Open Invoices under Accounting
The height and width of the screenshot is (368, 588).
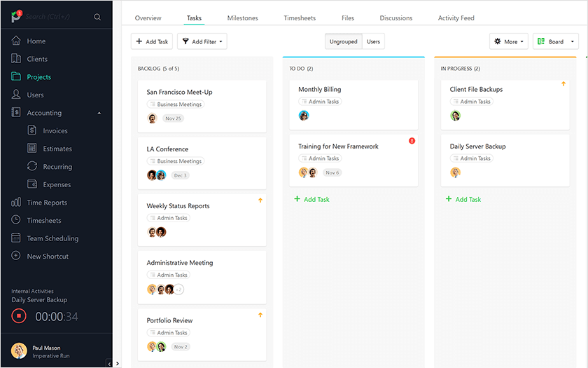tap(56, 130)
